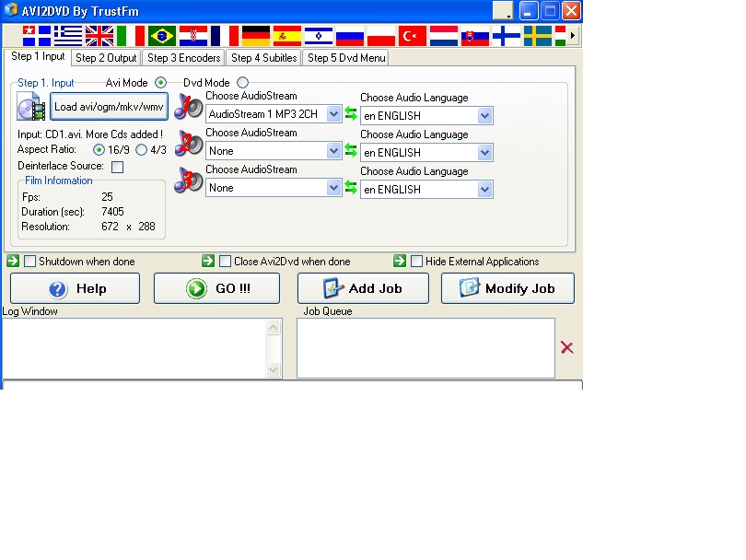Choose the Italian flag language

(x=131, y=36)
